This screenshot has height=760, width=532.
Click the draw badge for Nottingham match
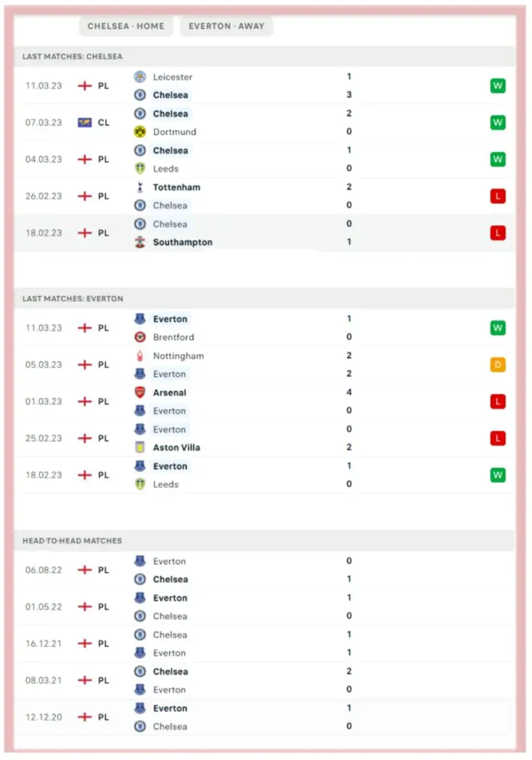(498, 365)
